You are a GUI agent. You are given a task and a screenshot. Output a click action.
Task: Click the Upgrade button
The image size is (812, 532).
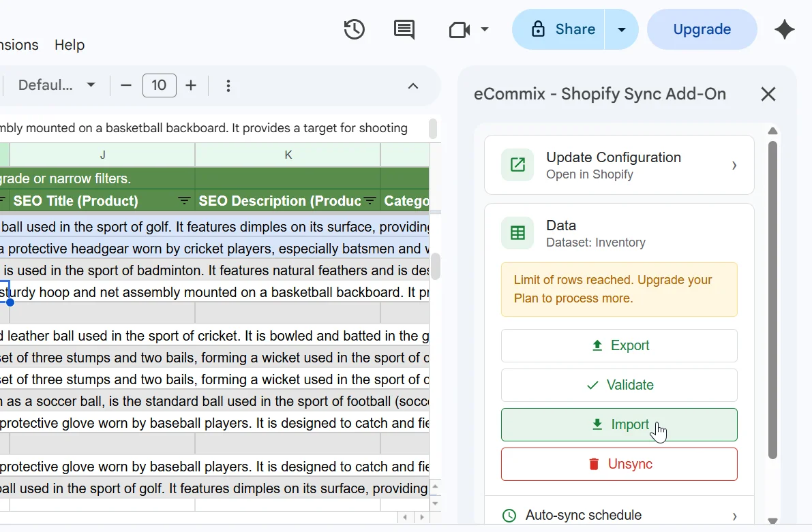[x=702, y=29]
